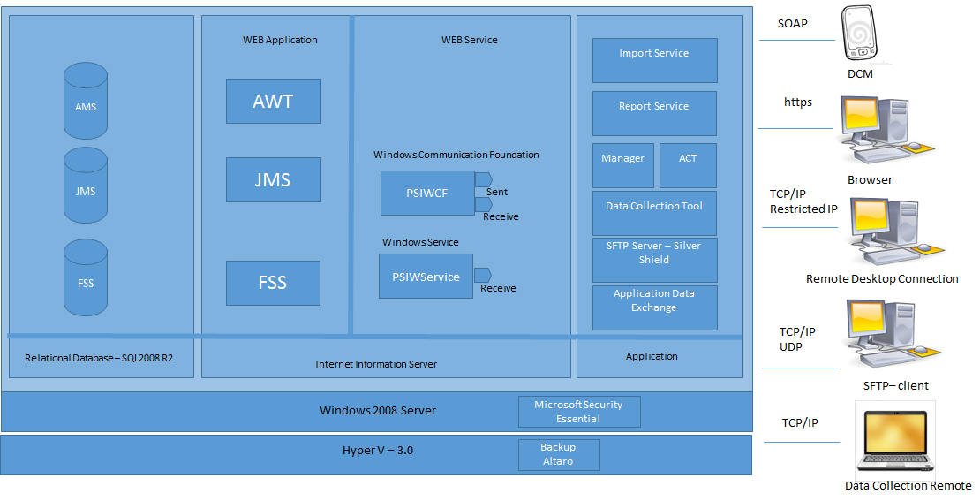
Task: Click the ACT application box
Action: 688,166
